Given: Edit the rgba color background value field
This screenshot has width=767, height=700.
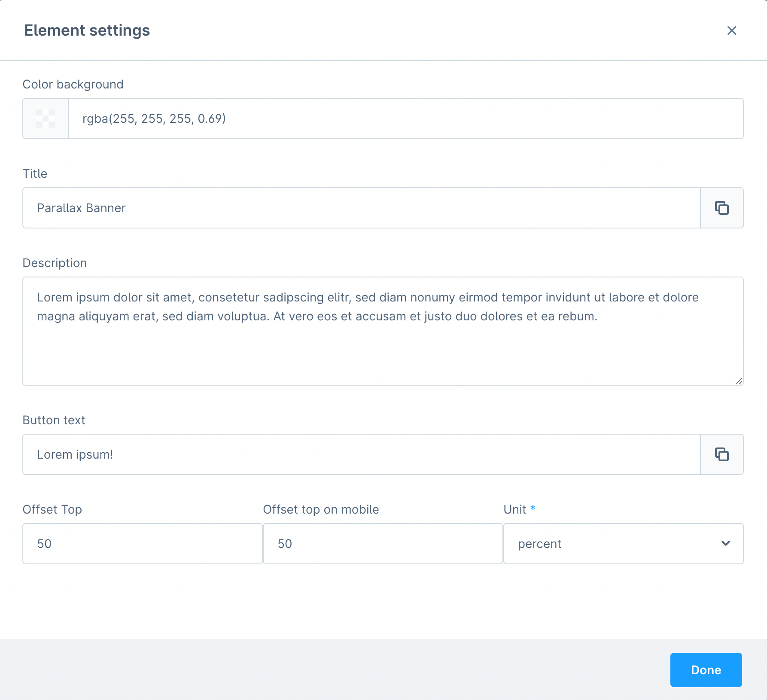Looking at the screenshot, I should click(x=406, y=119).
